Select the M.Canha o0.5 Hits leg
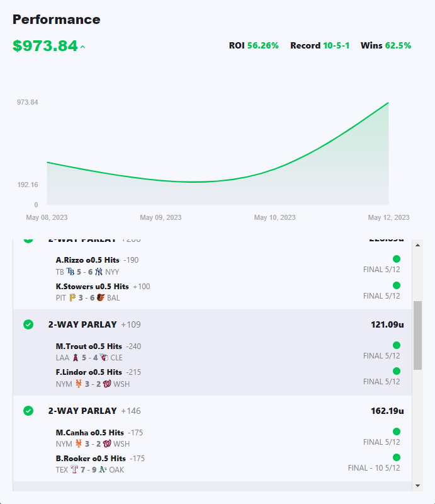Screen dimensions: 435x504 click(x=89, y=432)
